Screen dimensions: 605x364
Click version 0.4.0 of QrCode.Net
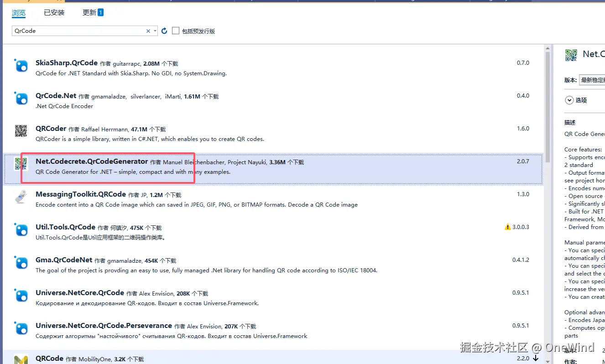pyautogui.click(x=523, y=96)
